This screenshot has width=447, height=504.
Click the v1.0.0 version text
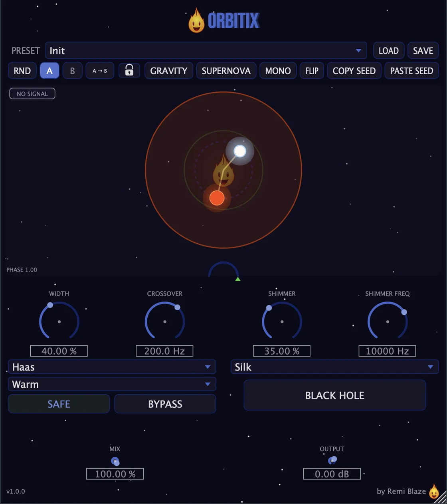click(16, 491)
